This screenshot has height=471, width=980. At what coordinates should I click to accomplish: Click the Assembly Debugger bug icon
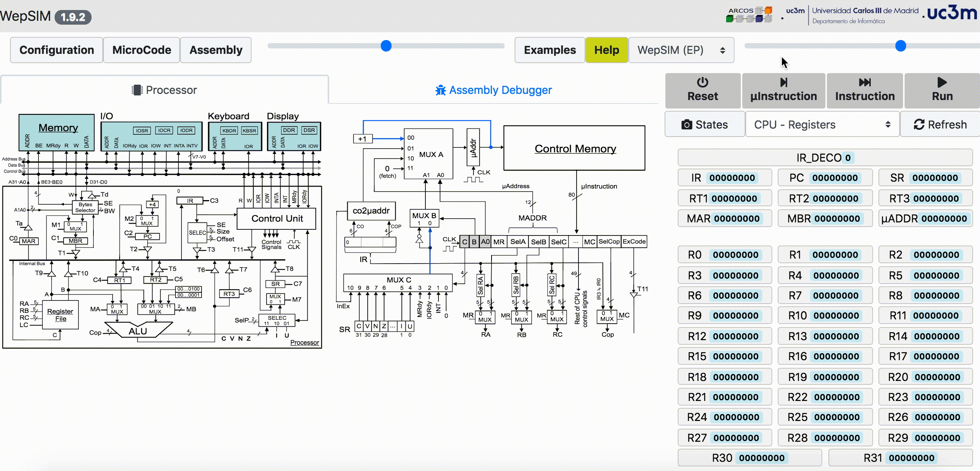click(x=440, y=90)
